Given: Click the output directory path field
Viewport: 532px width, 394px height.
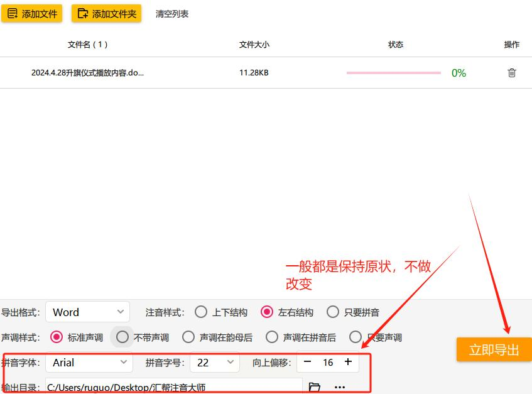Looking at the screenshot, I should (174, 387).
